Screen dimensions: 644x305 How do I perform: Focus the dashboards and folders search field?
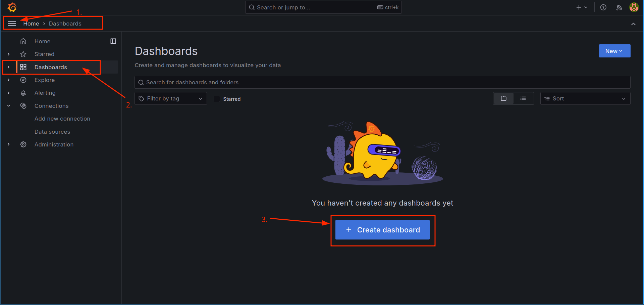382,82
